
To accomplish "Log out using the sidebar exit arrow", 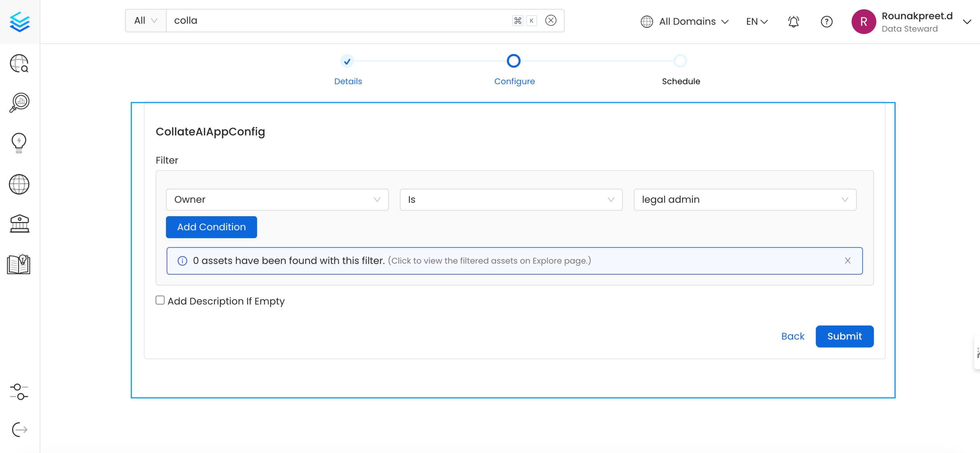I will click(19, 429).
